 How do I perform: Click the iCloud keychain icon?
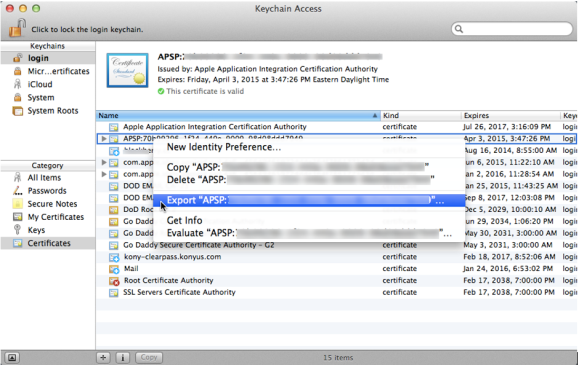click(x=17, y=84)
